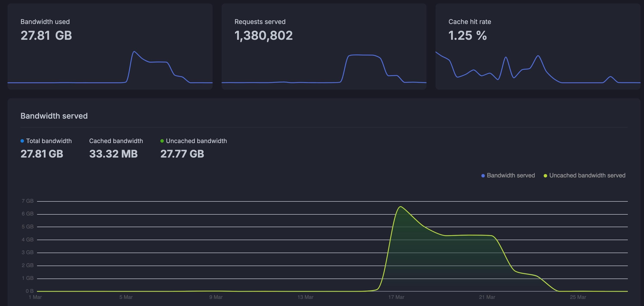Click the Total bandwidth 27.81 GB value
The width and height of the screenshot is (644, 306).
pos(42,154)
